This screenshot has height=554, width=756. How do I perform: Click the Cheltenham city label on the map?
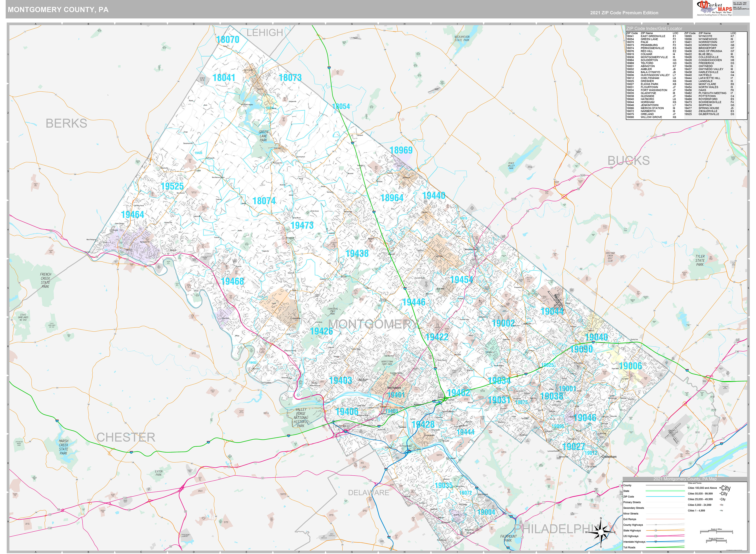coord(609,457)
